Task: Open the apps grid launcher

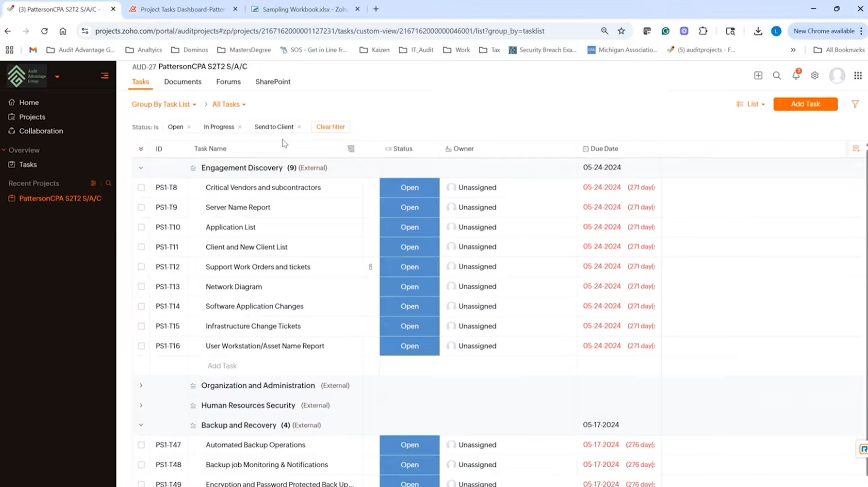Action: click(x=858, y=75)
